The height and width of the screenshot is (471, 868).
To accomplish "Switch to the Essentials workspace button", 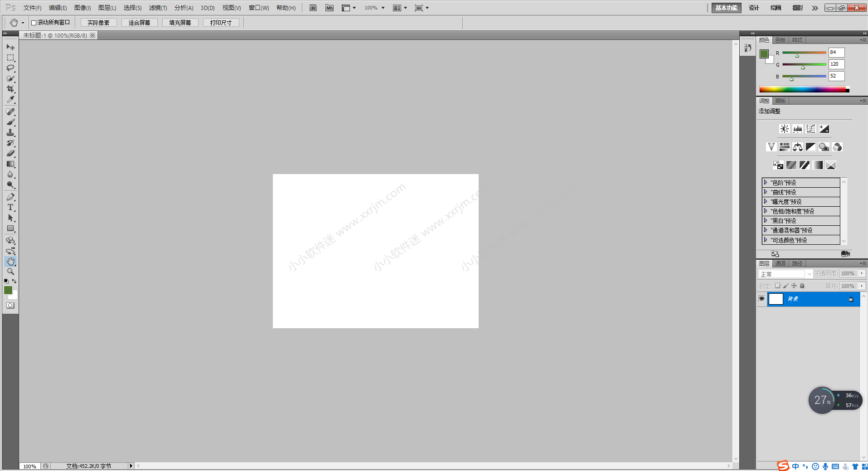I will coord(727,8).
